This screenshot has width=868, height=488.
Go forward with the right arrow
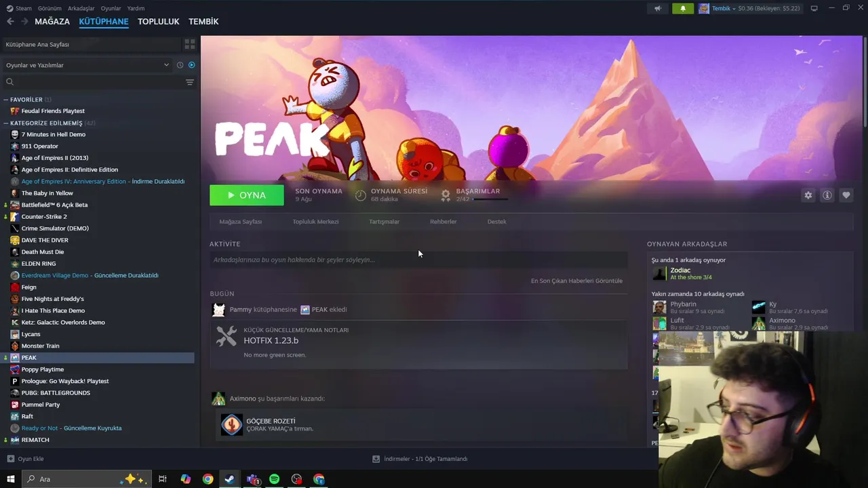pyautogui.click(x=24, y=22)
